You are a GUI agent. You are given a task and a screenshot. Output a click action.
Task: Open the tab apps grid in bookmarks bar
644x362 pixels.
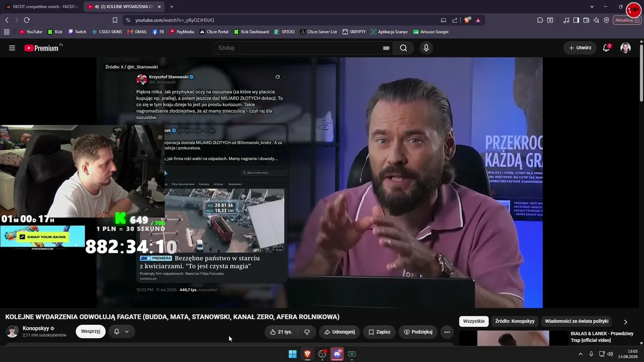coord(7,32)
